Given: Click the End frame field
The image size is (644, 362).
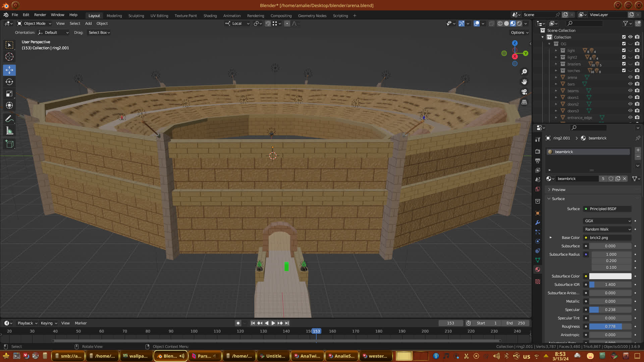Looking at the screenshot, I should [516, 323].
